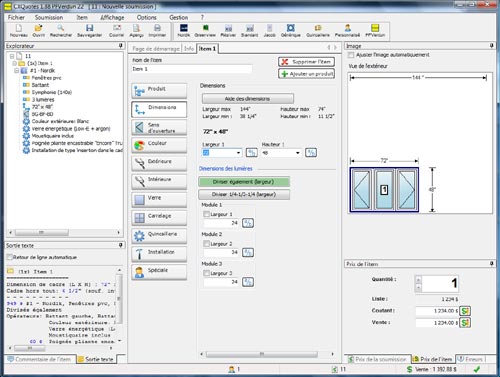Viewport: 500px width, 377px height.
Task: Check the Largeur 2 module checkbox
Action: tap(206, 244)
